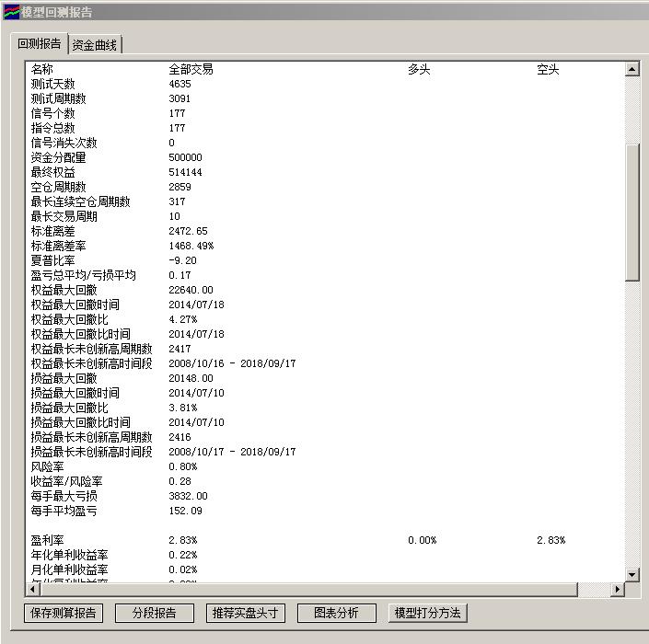This screenshot has width=649, height=644.
Task: Click the vertical scrollbar thumb
Action: 632,212
